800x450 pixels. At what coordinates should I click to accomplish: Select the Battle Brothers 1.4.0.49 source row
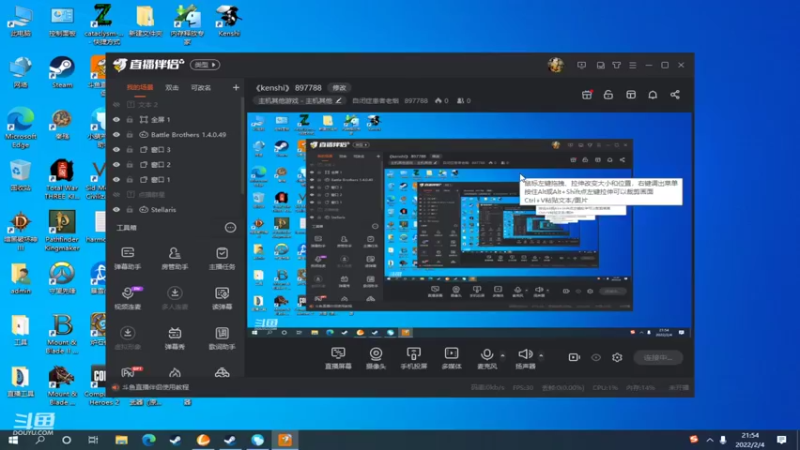[175, 135]
